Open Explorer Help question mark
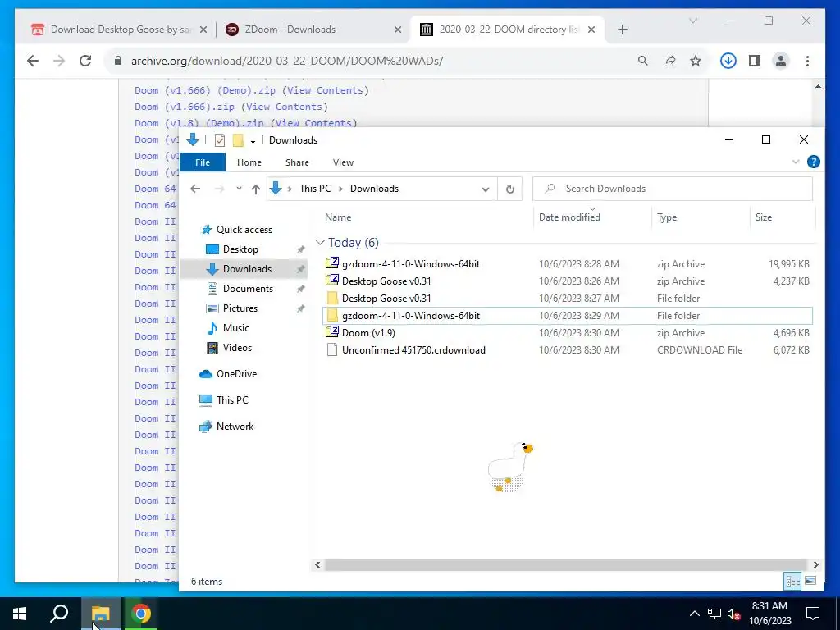 (x=813, y=162)
